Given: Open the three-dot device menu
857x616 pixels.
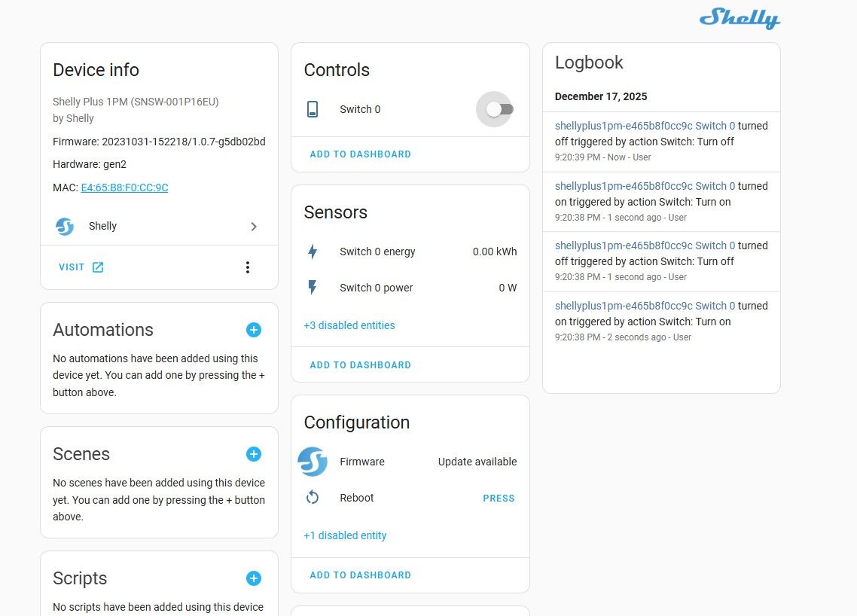Looking at the screenshot, I should [248, 267].
